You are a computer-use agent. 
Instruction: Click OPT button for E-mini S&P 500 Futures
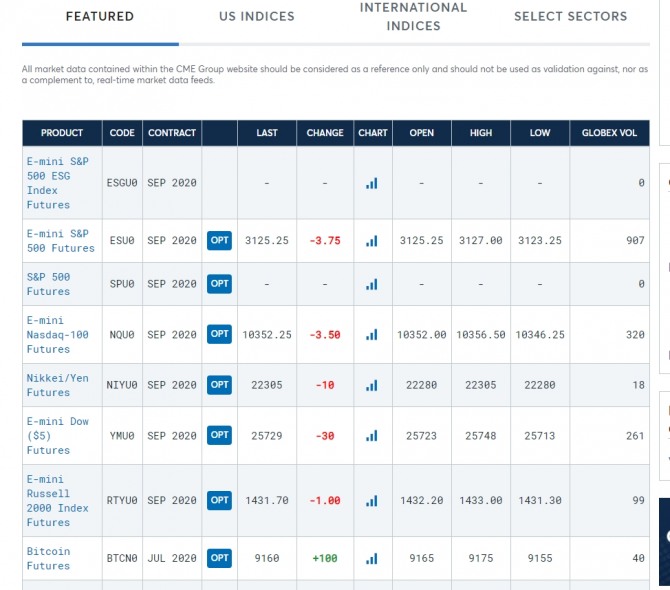pos(220,240)
